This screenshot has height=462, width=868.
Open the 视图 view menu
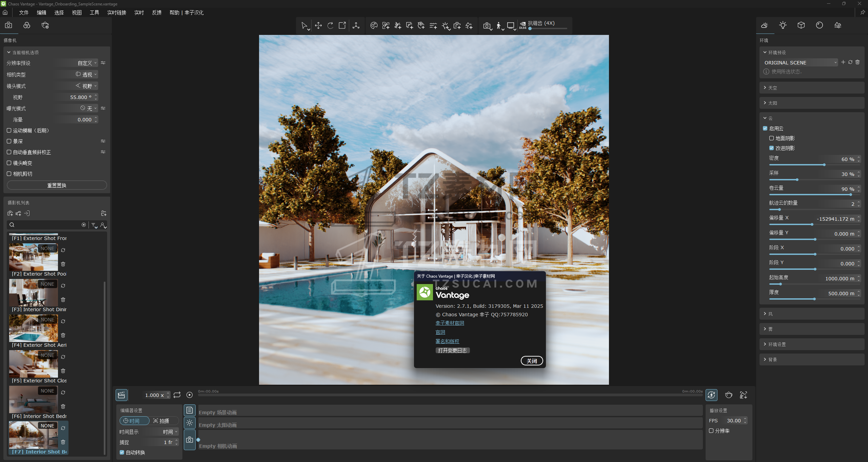point(77,13)
